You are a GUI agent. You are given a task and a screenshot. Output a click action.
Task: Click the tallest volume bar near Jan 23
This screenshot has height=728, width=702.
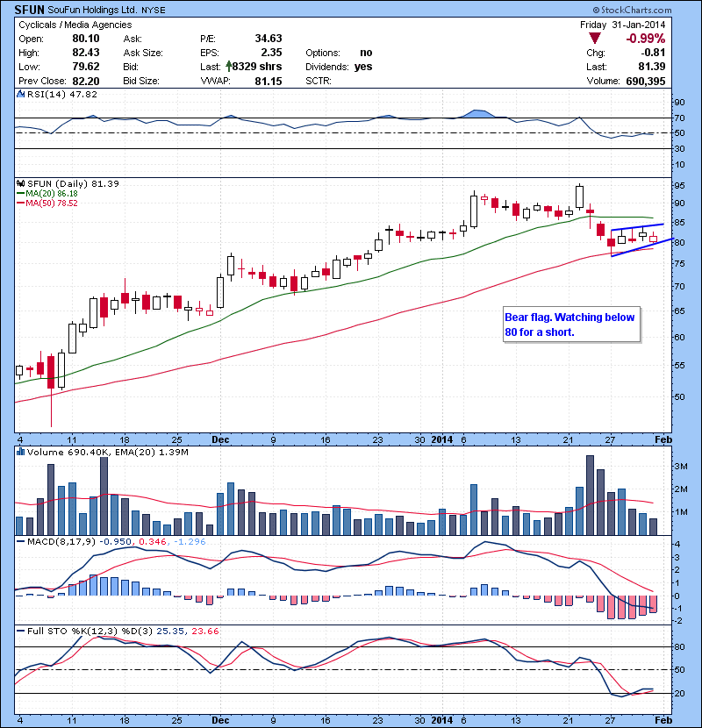tap(590, 496)
